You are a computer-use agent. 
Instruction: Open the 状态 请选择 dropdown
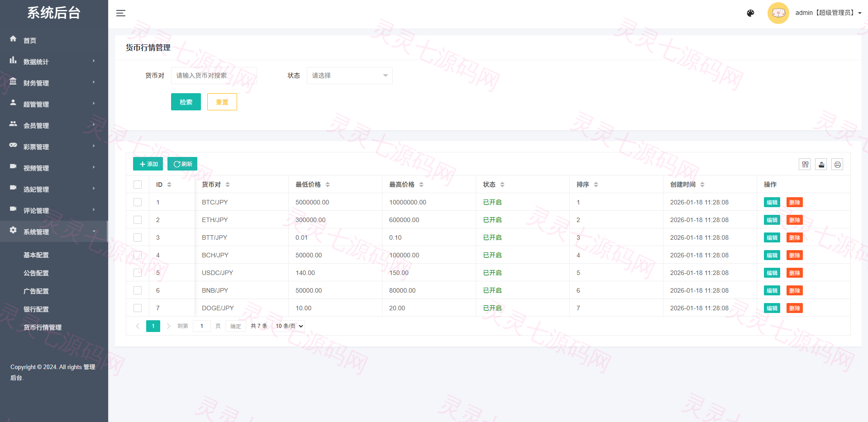tap(350, 76)
